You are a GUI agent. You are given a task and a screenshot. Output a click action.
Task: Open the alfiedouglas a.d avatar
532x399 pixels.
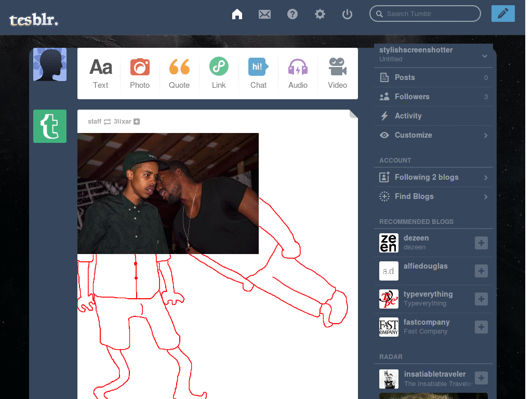point(389,271)
